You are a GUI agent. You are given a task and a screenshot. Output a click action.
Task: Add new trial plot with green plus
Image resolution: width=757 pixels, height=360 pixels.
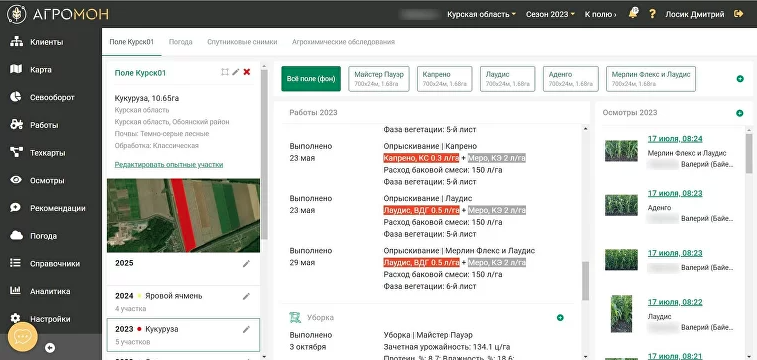click(x=740, y=79)
